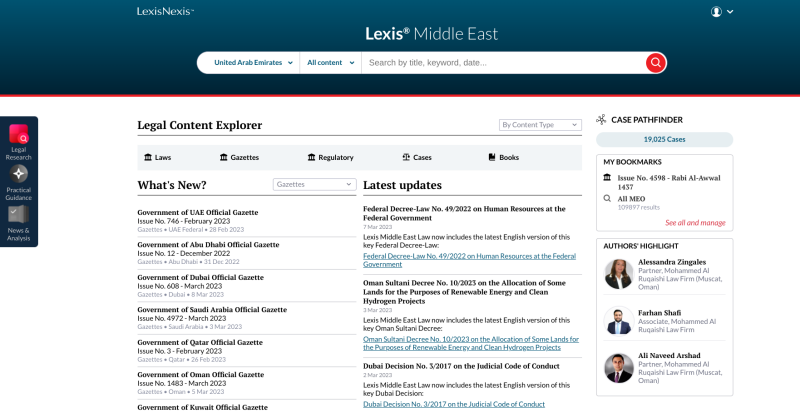Open Farhan Shafi author profile
The image size is (800, 413).
pos(659,312)
